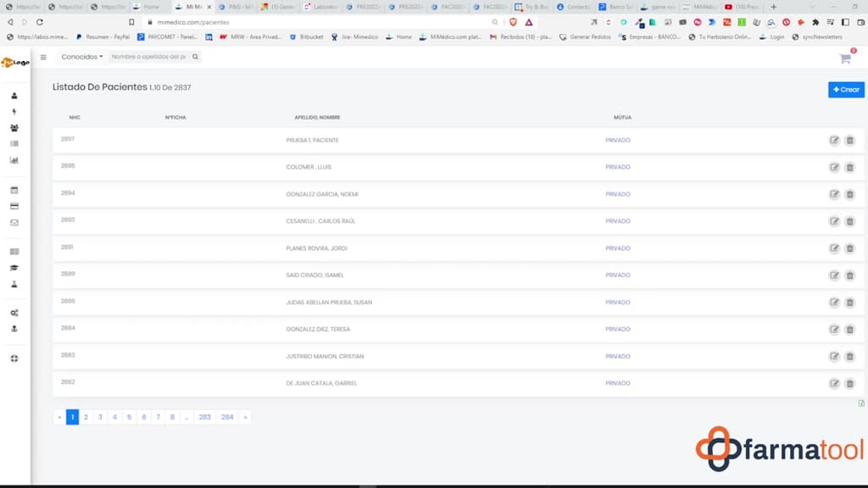Go to pagination page 8

[172, 417]
